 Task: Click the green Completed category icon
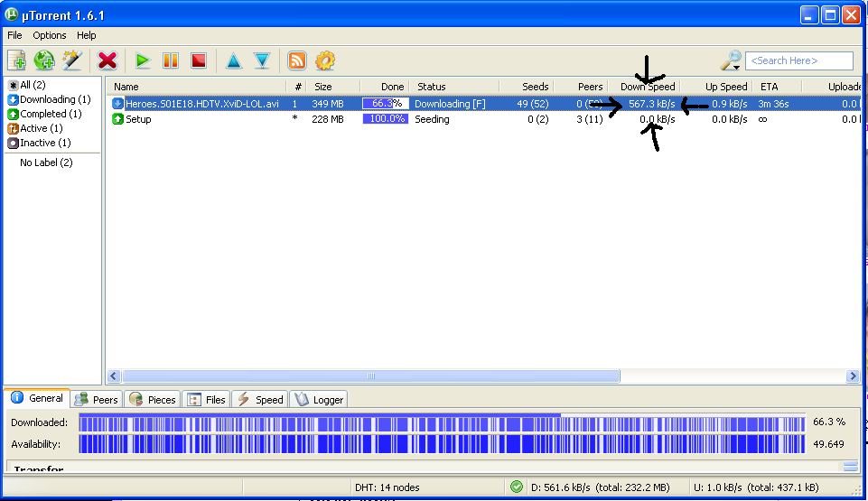13,114
